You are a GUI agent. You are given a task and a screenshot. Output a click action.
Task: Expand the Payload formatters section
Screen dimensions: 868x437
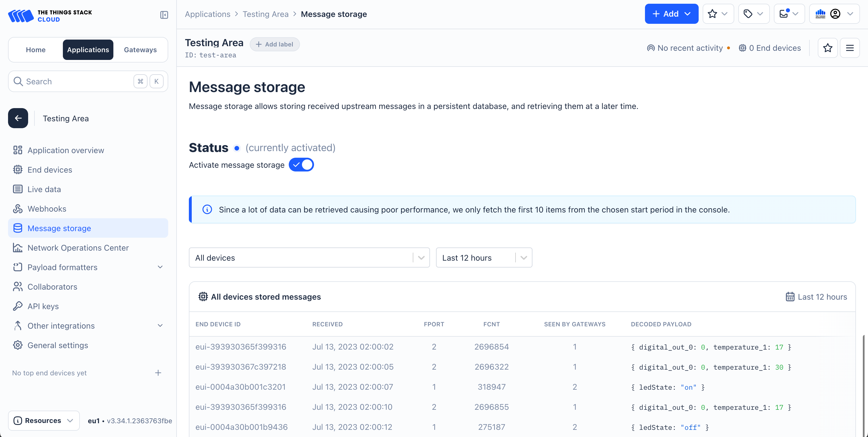click(x=160, y=267)
